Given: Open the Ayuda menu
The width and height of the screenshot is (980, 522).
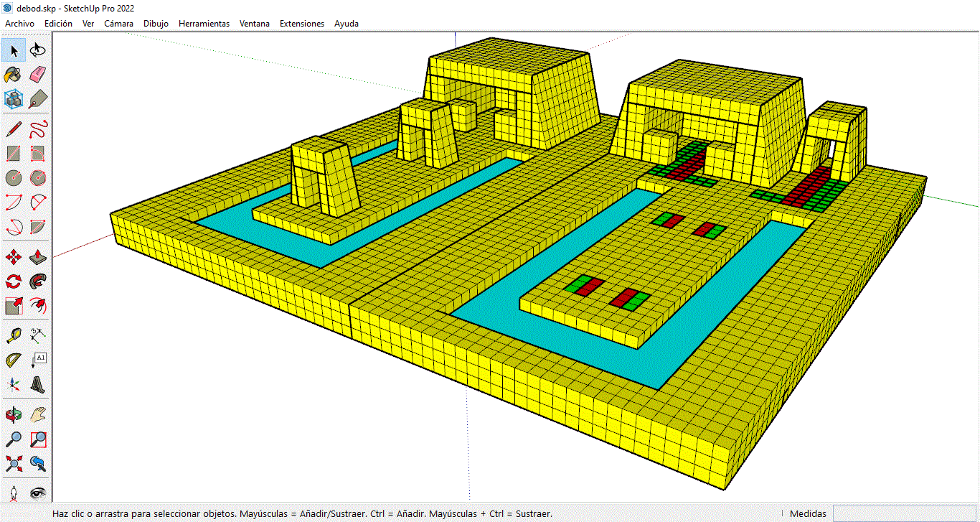Looking at the screenshot, I should [x=346, y=24].
